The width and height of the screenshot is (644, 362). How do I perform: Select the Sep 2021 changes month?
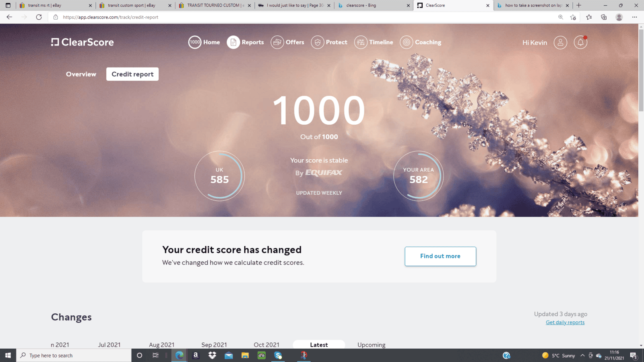click(x=214, y=345)
